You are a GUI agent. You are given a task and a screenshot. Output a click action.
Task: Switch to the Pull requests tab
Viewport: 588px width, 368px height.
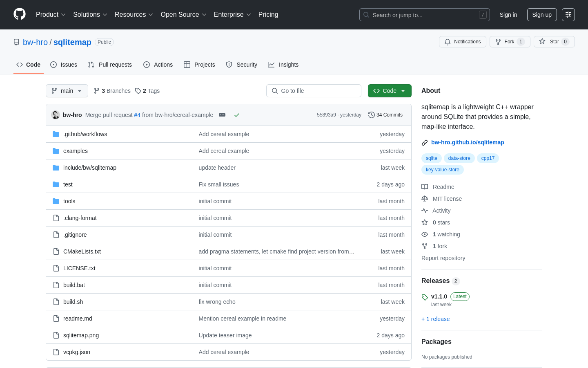pyautogui.click(x=110, y=65)
